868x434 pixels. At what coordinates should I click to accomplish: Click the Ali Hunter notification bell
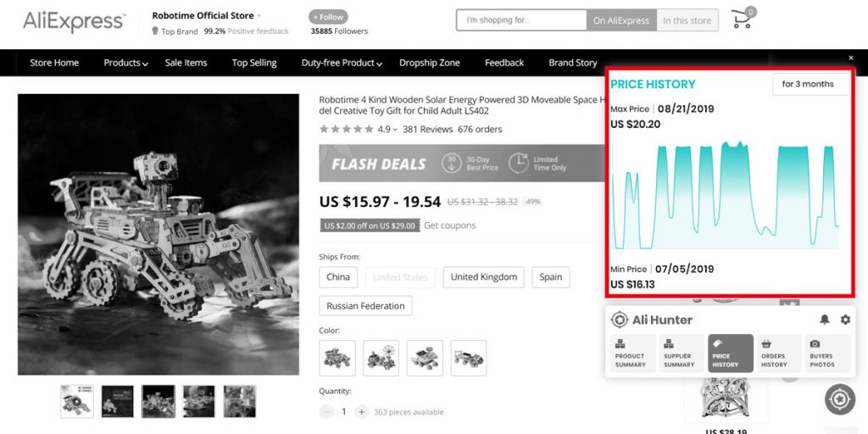(824, 320)
